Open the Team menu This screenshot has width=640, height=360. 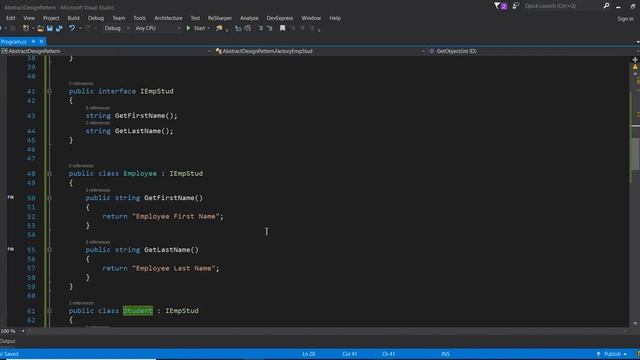click(119, 18)
